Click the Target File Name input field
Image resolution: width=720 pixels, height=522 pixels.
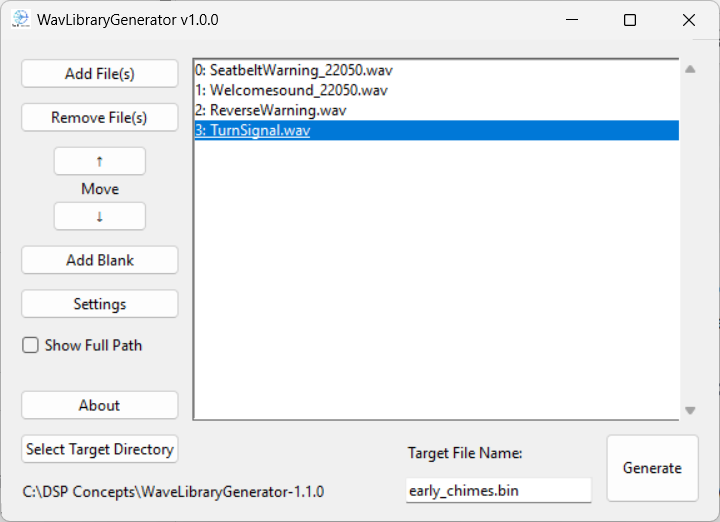point(498,490)
